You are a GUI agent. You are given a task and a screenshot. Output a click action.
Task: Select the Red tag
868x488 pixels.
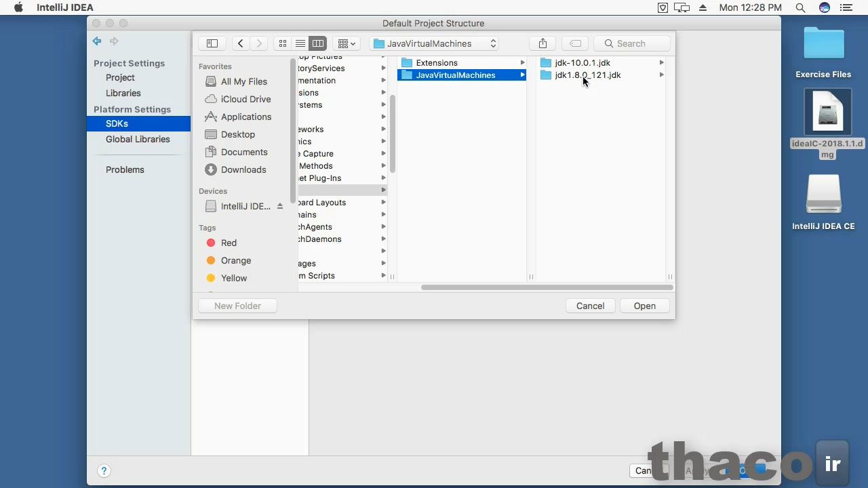tap(229, 243)
